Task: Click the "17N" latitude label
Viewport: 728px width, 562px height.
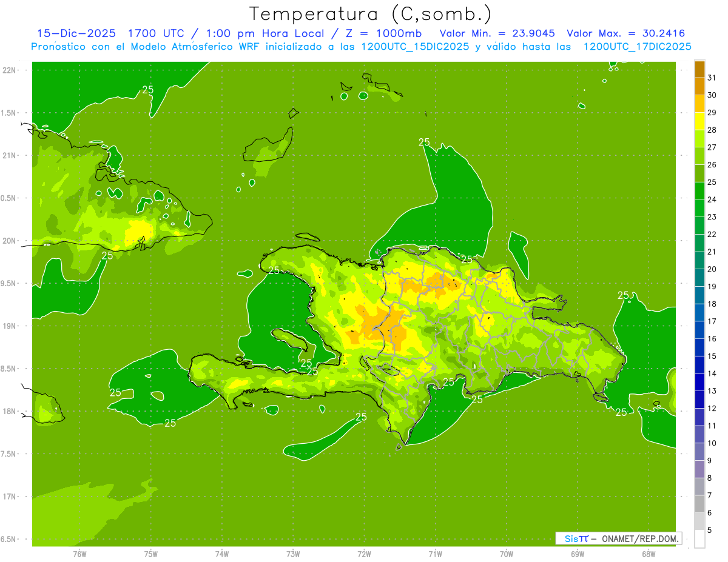Action: point(9,497)
